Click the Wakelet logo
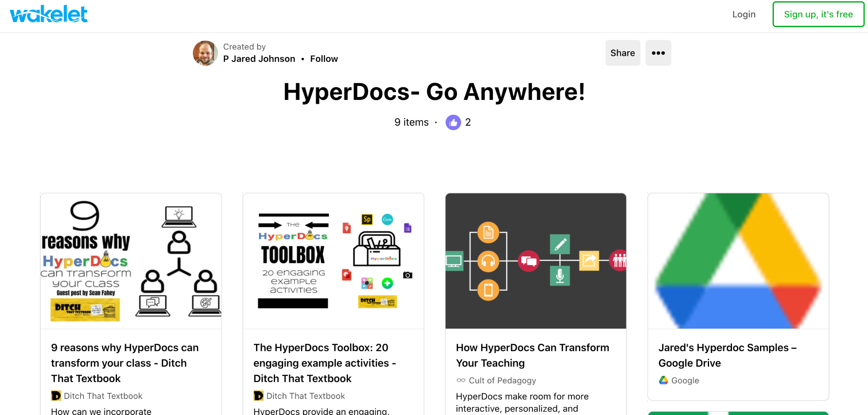Screen dimensions: 868x415 [x=48, y=14]
